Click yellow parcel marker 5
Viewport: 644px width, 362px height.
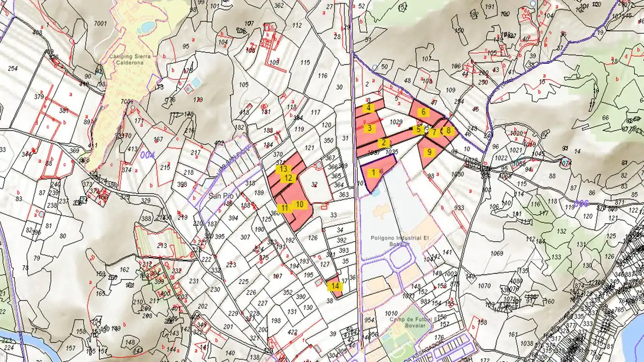[x=419, y=129]
